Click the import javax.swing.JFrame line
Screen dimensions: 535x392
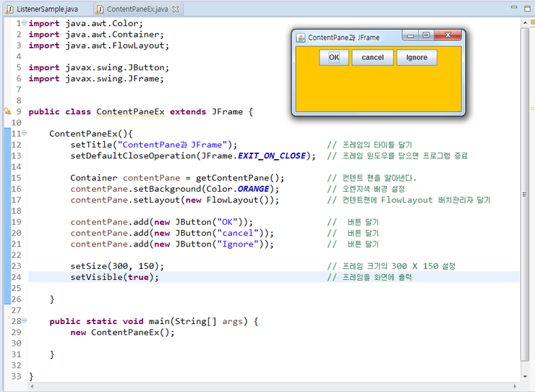click(x=96, y=79)
